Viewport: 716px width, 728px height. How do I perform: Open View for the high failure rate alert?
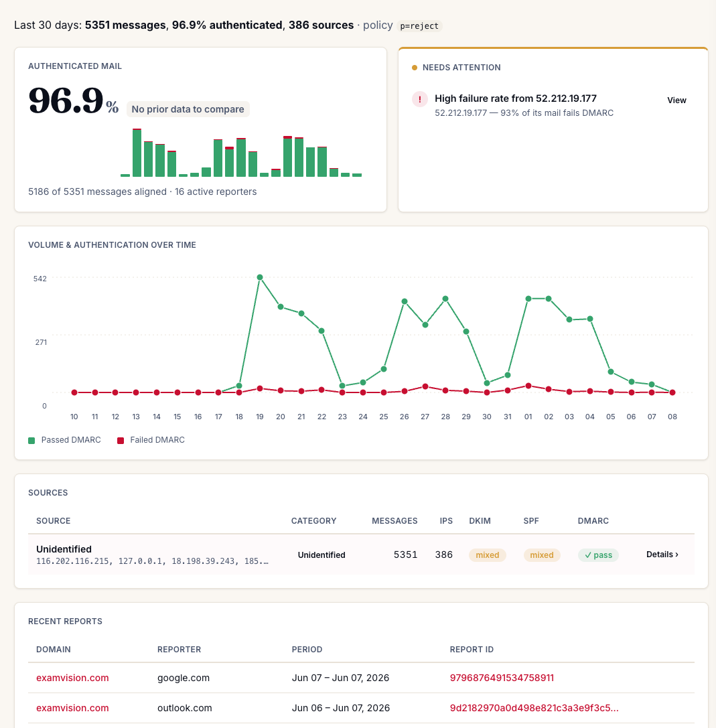(x=676, y=100)
